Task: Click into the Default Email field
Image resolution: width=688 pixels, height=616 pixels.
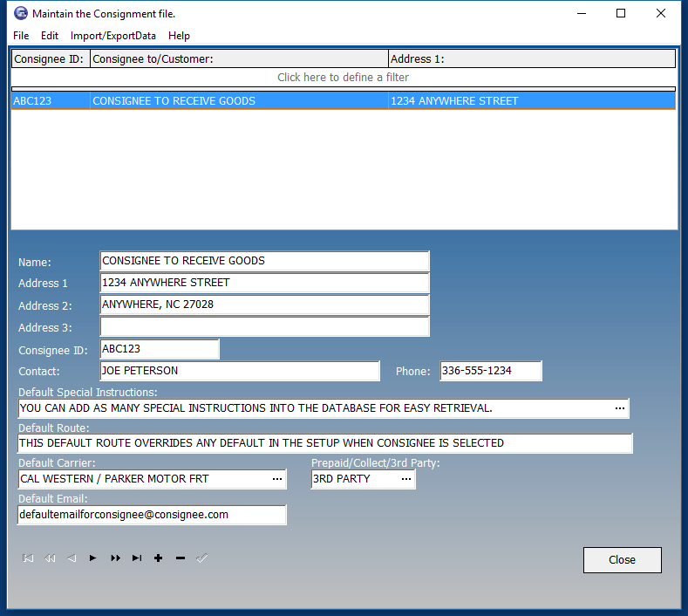Action: click(152, 515)
